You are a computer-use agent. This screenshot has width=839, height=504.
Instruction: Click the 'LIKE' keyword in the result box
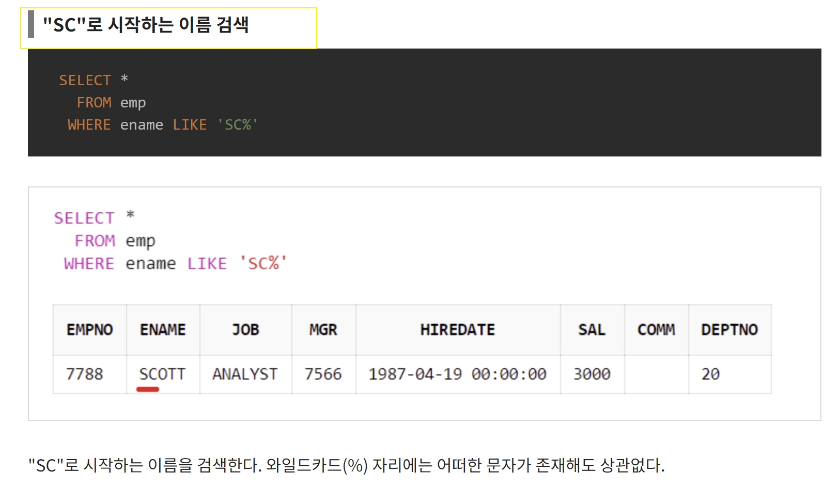coord(207,264)
